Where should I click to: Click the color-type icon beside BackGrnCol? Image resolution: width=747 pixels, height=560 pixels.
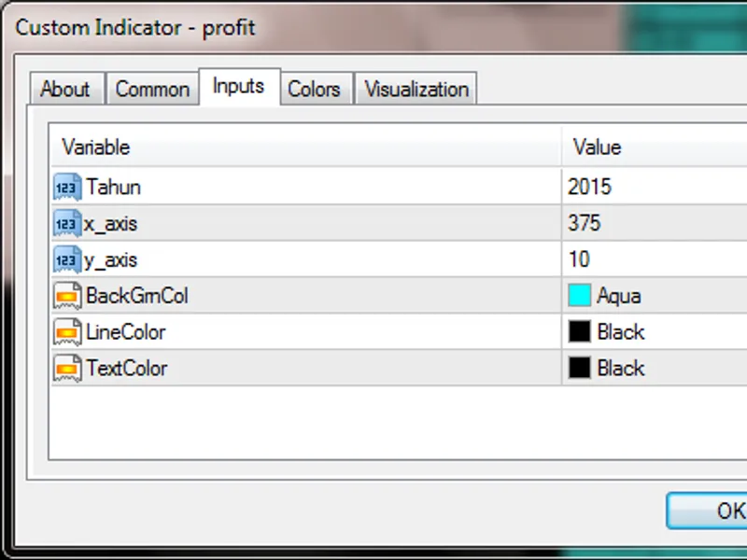pyautogui.click(x=67, y=296)
